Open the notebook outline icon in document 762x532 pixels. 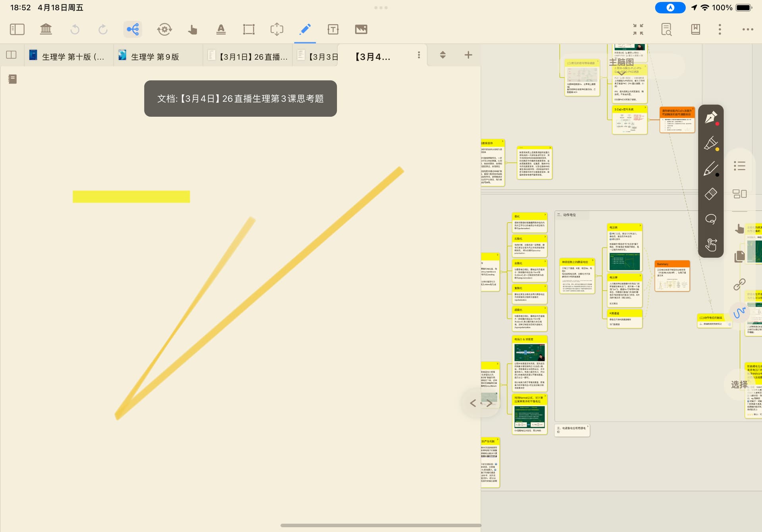point(12,79)
